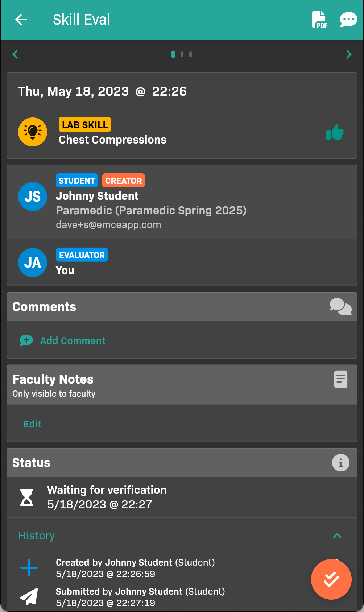Edit the Faculty Notes
The width and height of the screenshot is (364, 612).
pyautogui.click(x=32, y=424)
